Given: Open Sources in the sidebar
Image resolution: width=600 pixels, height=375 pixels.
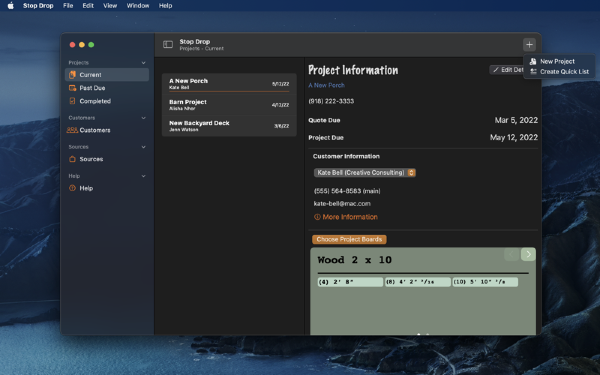Looking at the screenshot, I should [107, 159].
